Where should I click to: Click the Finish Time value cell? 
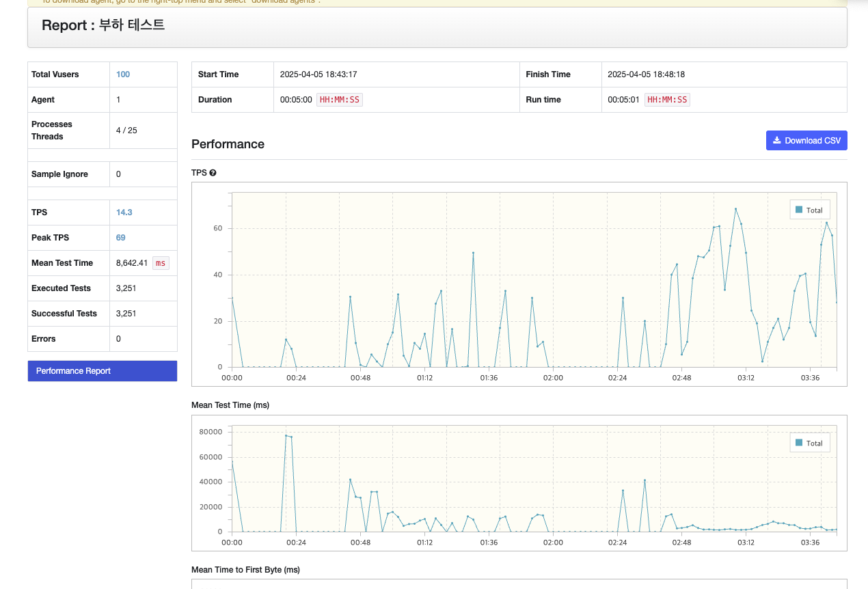(724, 74)
